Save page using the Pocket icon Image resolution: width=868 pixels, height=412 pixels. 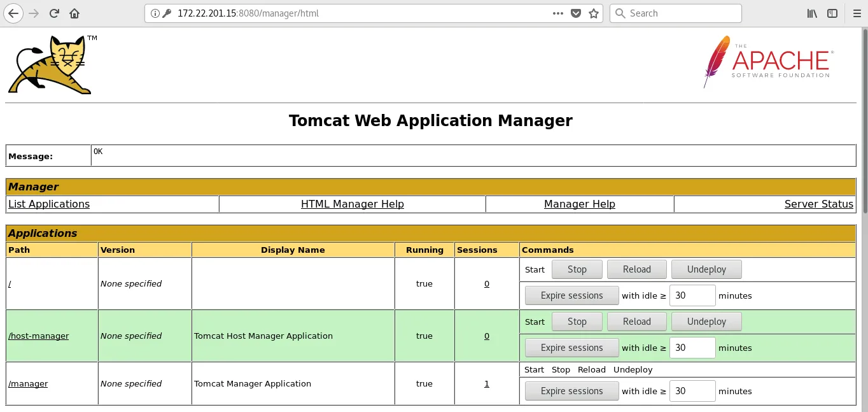click(x=576, y=13)
